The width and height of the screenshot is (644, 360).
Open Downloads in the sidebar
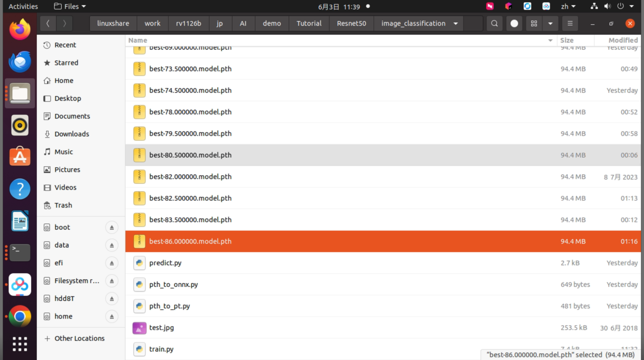pyautogui.click(x=71, y=134)
